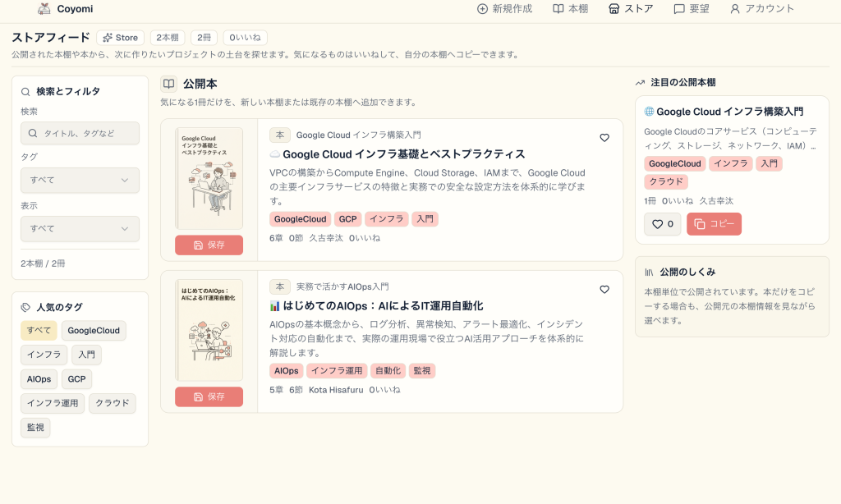Click the Coyomi logo icon
Image resolution: width=841 pixels, height=504 pixels.
pyautogui.click(x=44, y=8)
